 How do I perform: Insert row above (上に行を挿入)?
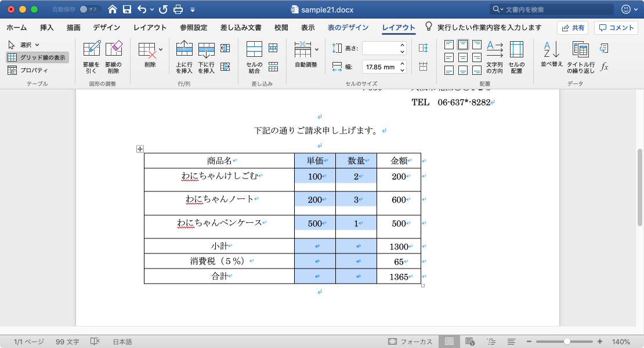184,57
